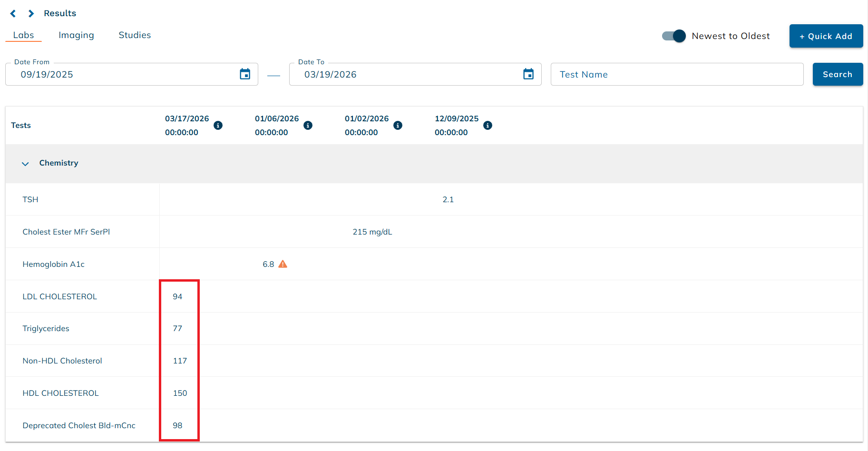This screenshot has width=868, height=451.
Task: Click the Chemistry group header chevron
Action: tap(25, 164)
